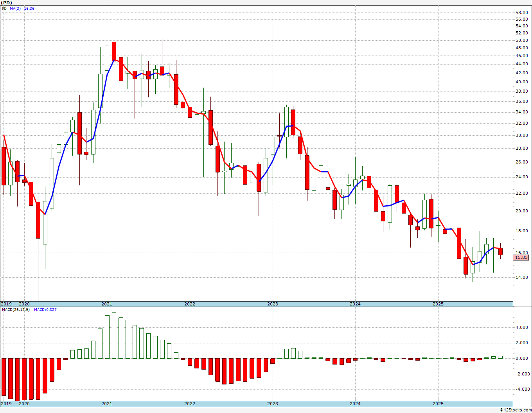Select 2023 on the lower MACD timeline
The width and height of the screenshot is (532, 413).
point(273,404)
